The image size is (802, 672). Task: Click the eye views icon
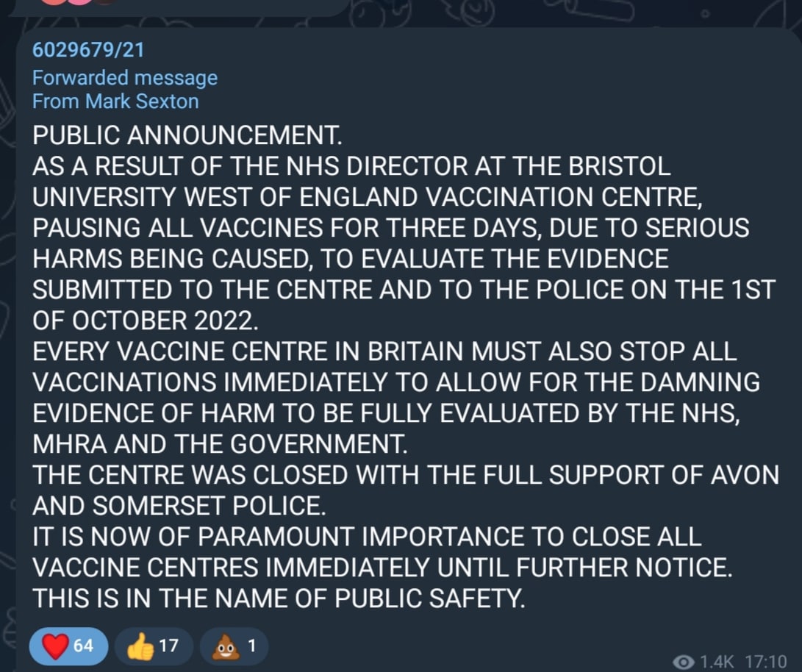coord(684,662)
